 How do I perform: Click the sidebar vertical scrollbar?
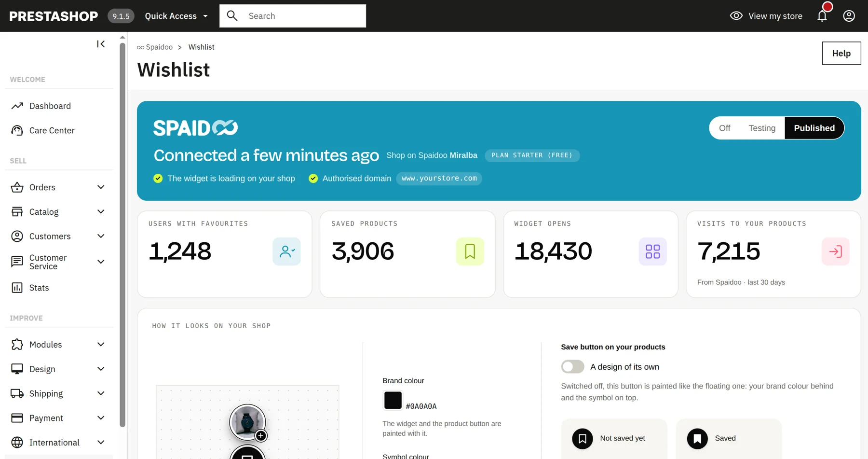[122, 235]
